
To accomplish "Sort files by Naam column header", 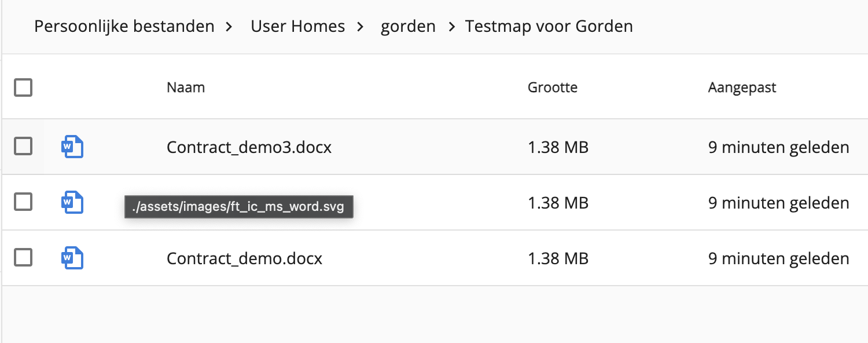I will 186,87.
